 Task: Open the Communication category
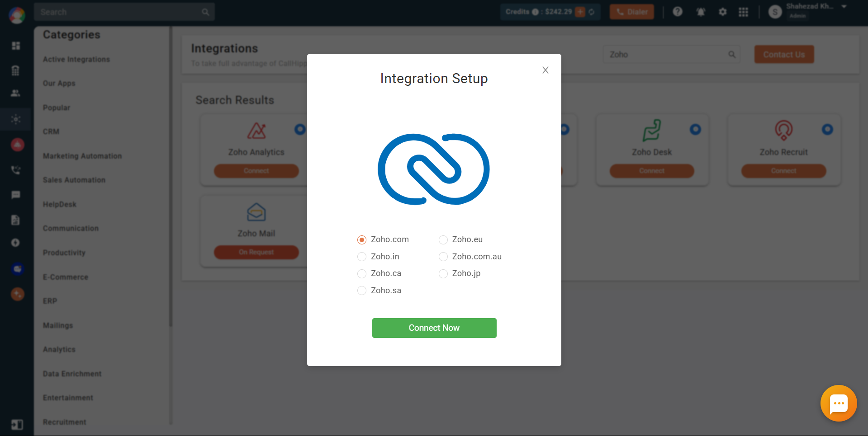(71, 228)
